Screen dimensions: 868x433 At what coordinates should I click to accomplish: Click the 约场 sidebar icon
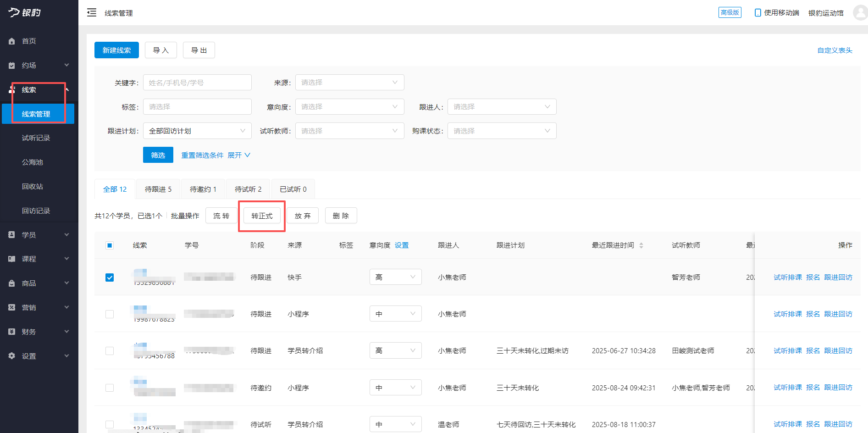tap(12, 65)
